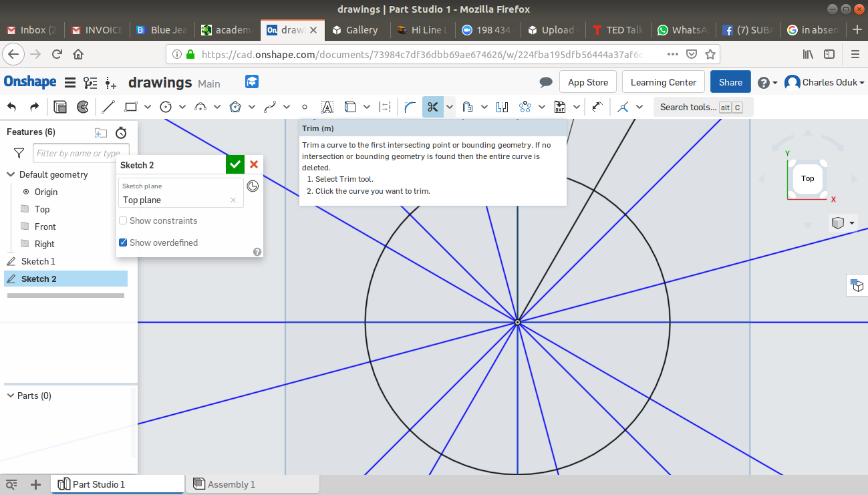868x495 pixels.
Task: Toggle the Construction geometry tool
Action: point(385,107)
